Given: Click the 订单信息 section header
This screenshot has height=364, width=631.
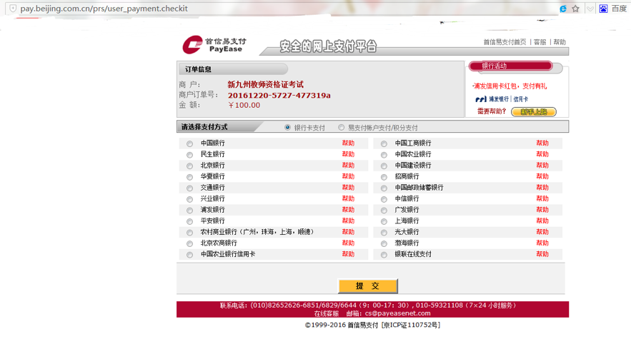Looking at the screenshot, I should 232,69.
